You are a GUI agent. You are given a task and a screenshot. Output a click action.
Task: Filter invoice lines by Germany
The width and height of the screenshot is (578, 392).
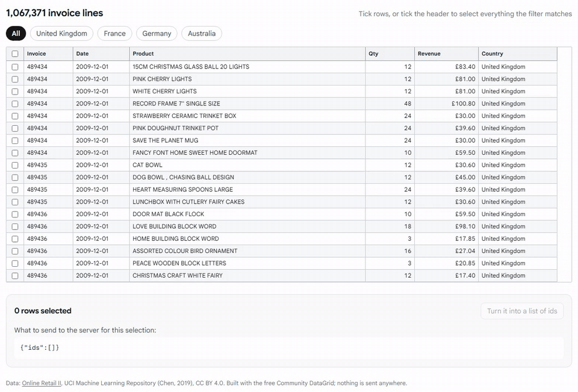pyautogui.click(x=157, y=34)
